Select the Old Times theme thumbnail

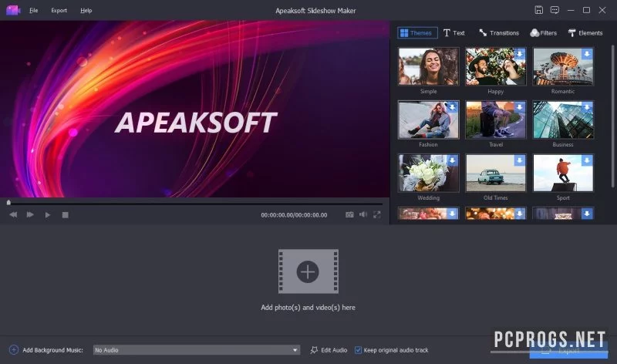click(x=495, y=173)
